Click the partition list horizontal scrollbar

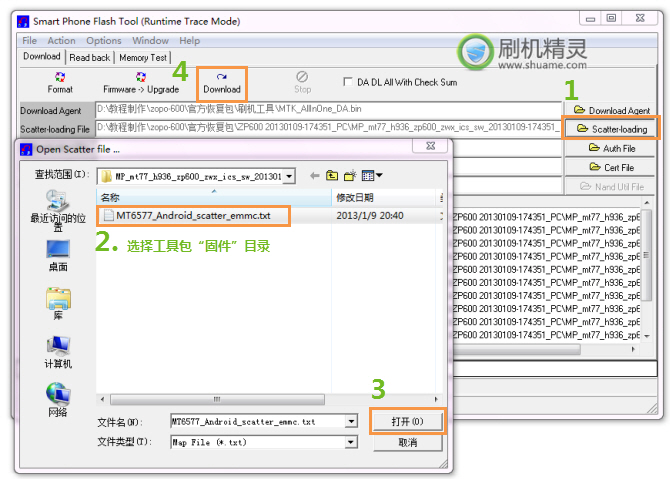[517, 349]
